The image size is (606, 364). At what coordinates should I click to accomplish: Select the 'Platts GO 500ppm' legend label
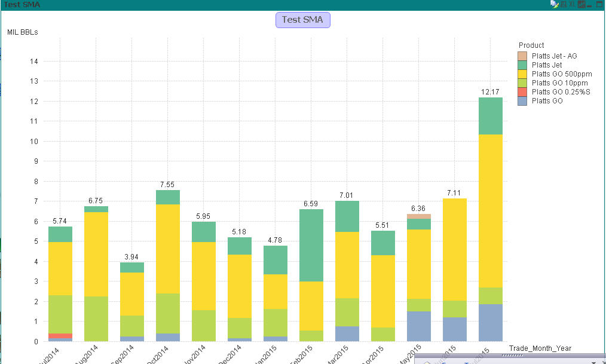562,74
